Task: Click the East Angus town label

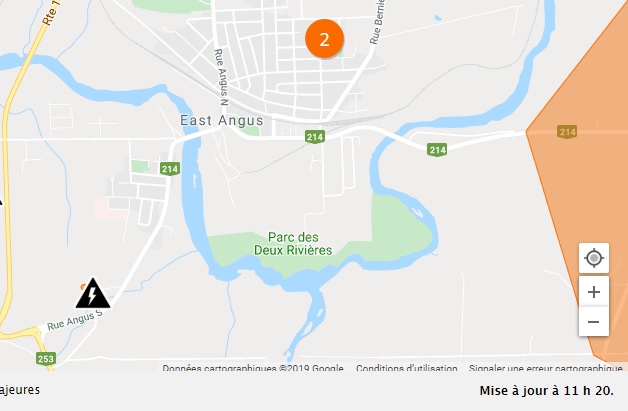Action: click(x=222, y=120)
